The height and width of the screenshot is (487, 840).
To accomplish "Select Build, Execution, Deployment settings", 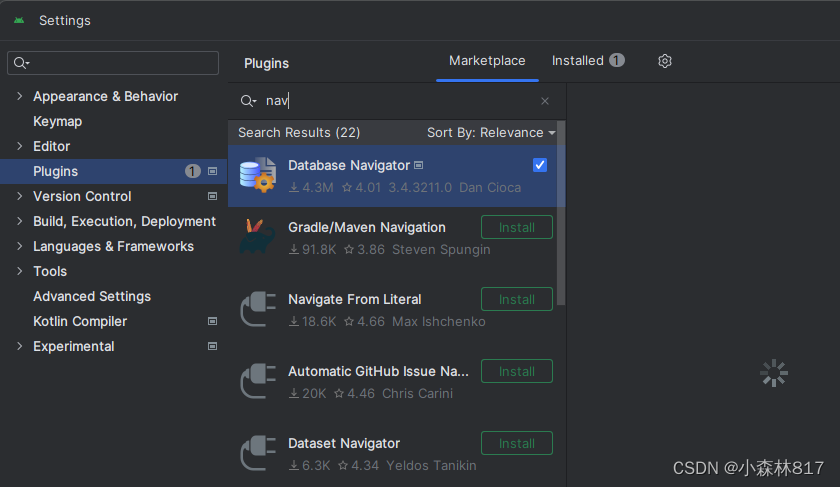I will point(124,221).
